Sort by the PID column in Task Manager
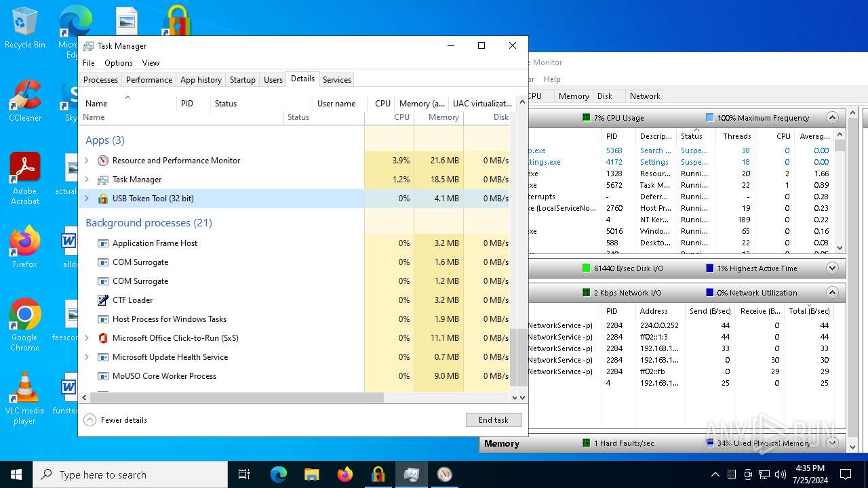The height and width of the screenshot is (488, 868). point(193,104)
